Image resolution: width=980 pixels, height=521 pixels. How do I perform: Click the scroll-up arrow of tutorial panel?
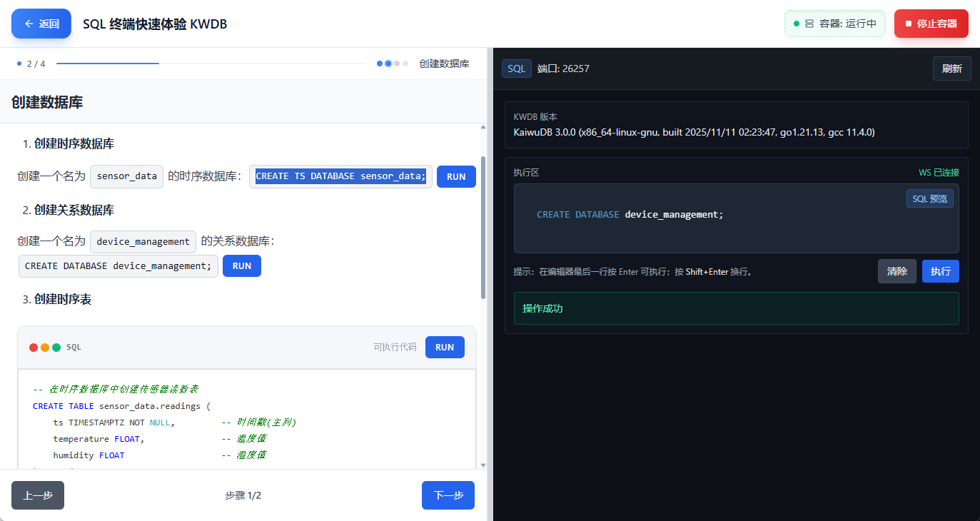[x=483, y=127]
